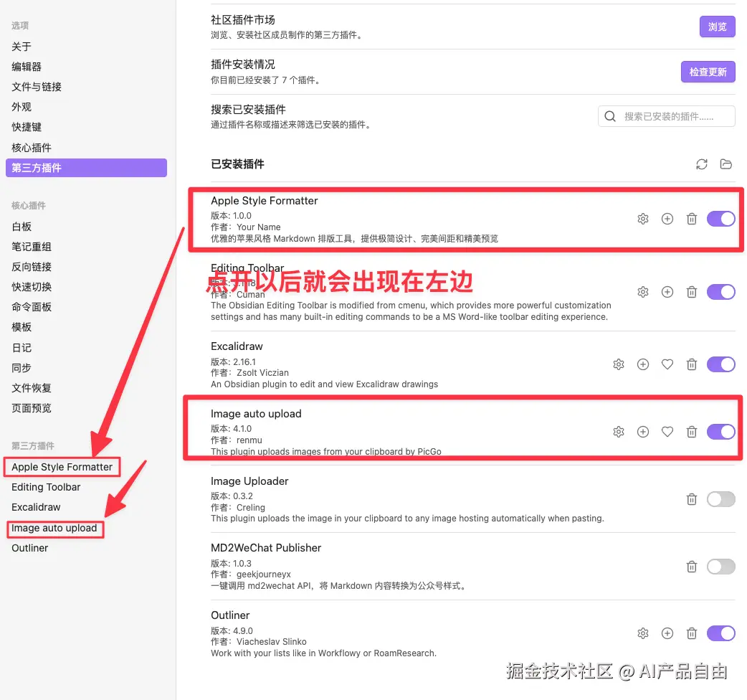Click the 浏览 button to browse community plugins
The image size is (747, 700).
[x=717, y=26]
